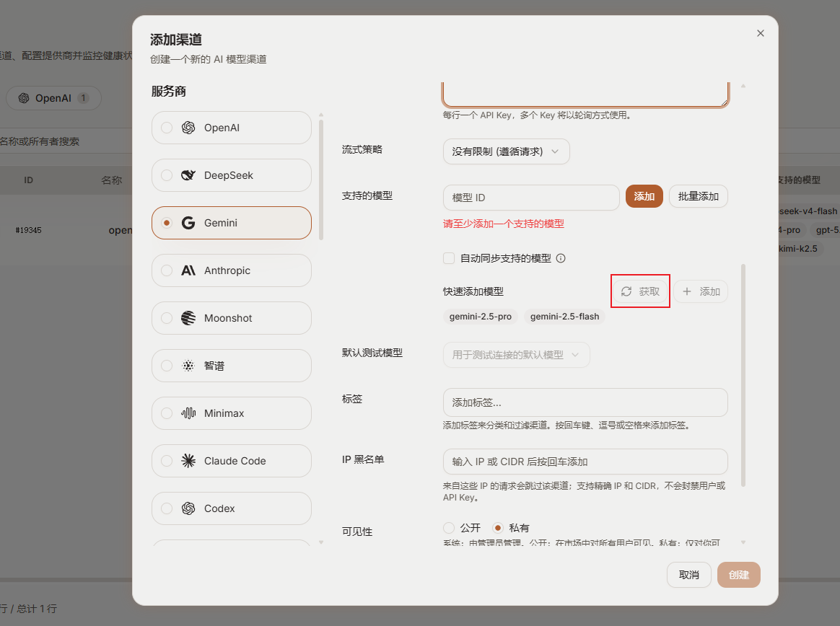This screenshot has width=840, height=626.
Task: Click the provider list scrollbar thumb
Action: tap(321, 180)
